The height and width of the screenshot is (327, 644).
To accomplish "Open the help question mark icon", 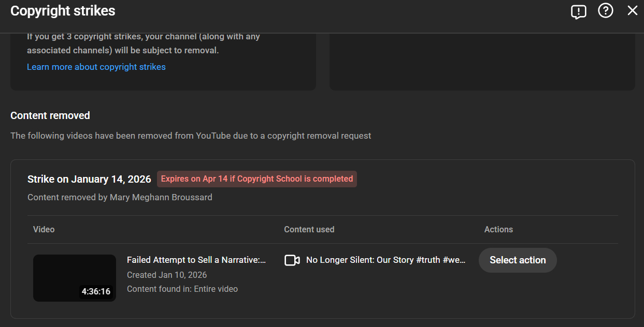I will [x=605, y=11].
